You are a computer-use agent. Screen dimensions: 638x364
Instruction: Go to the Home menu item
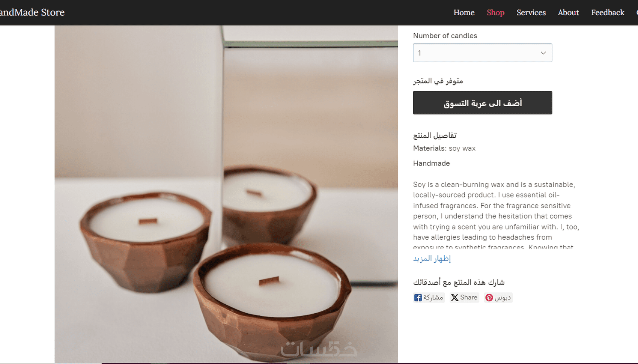464,12
